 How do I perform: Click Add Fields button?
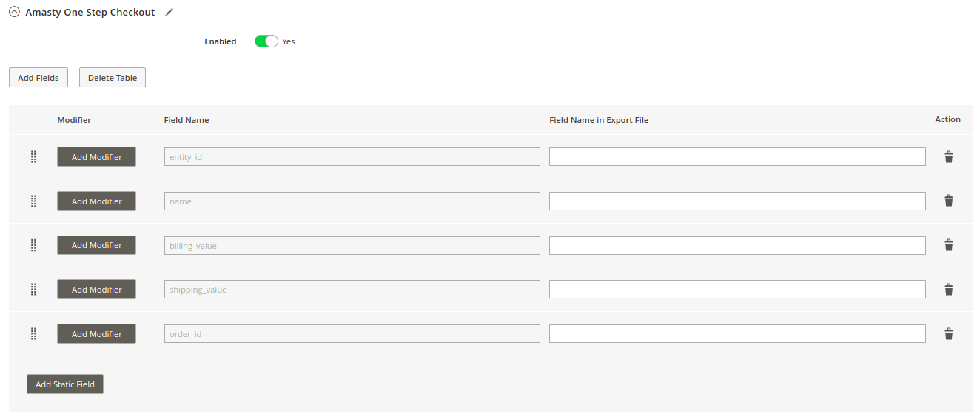[x=38, y=78]
